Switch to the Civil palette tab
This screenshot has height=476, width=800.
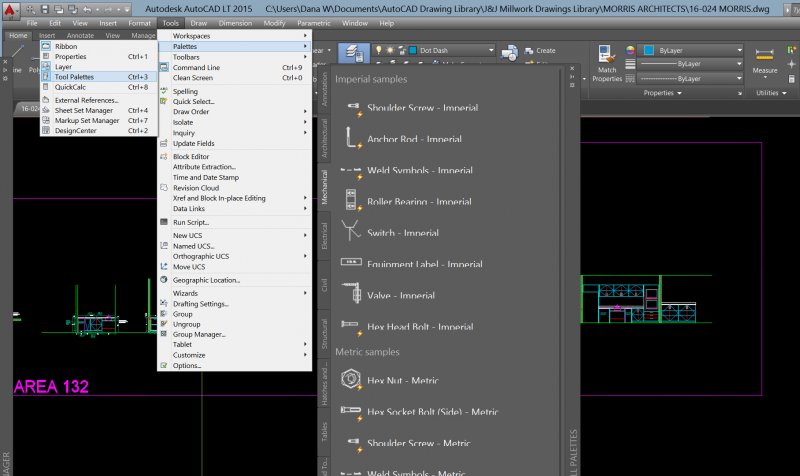[324, 285]
